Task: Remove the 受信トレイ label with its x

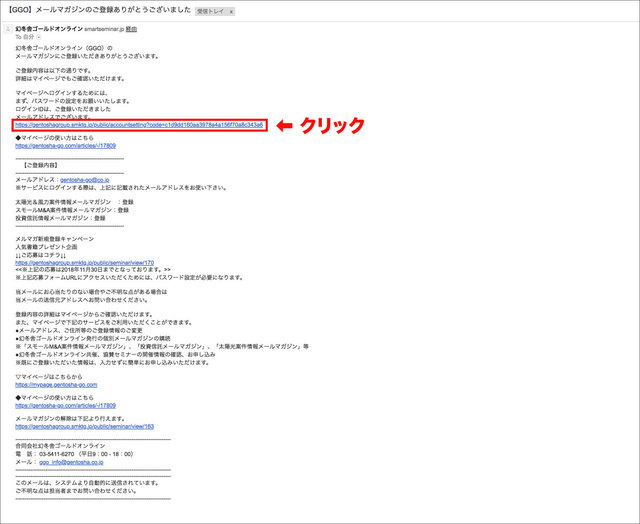Action: (x=231, y=12)
